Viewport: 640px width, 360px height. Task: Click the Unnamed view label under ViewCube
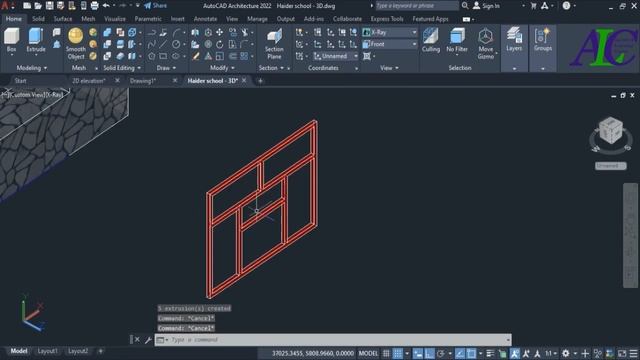610,166
